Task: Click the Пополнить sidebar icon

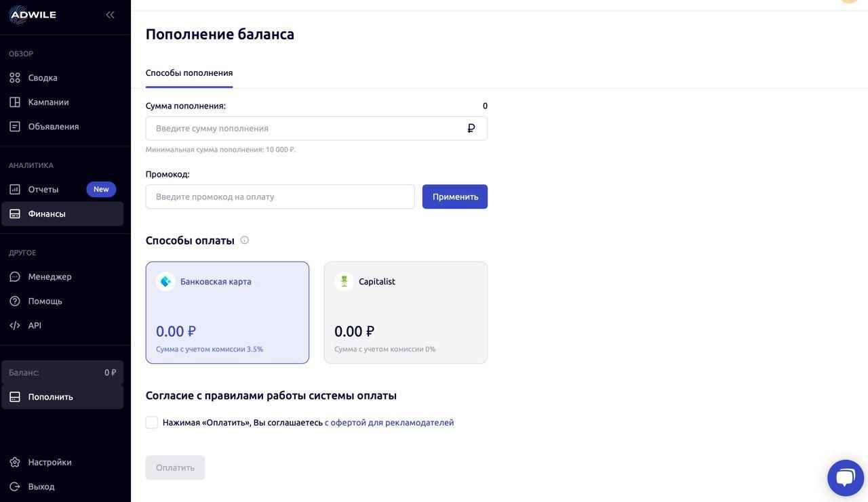Action: (x=15, y=397)
